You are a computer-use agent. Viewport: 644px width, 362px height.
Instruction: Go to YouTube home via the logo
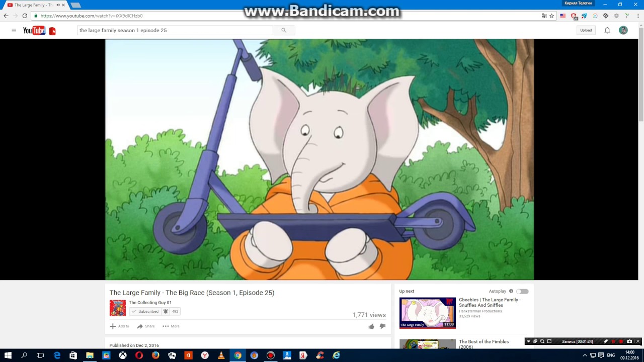tap(34, 31)
